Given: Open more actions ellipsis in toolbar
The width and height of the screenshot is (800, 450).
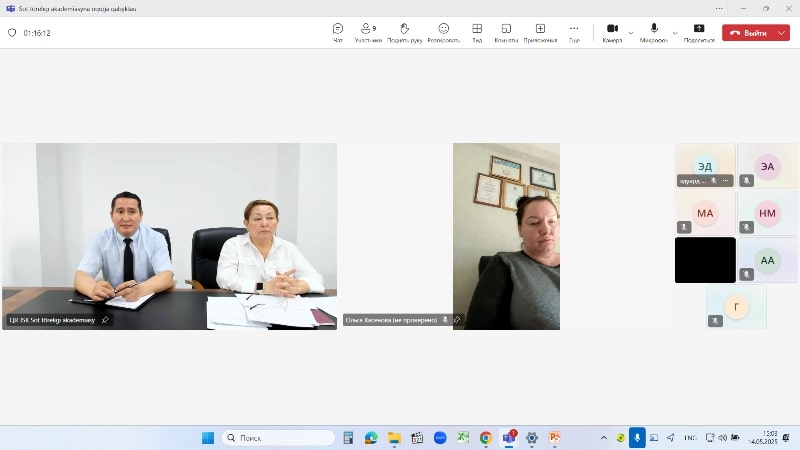Looking at the screenshot, I should pyautogui.click(x=574, y=33).
